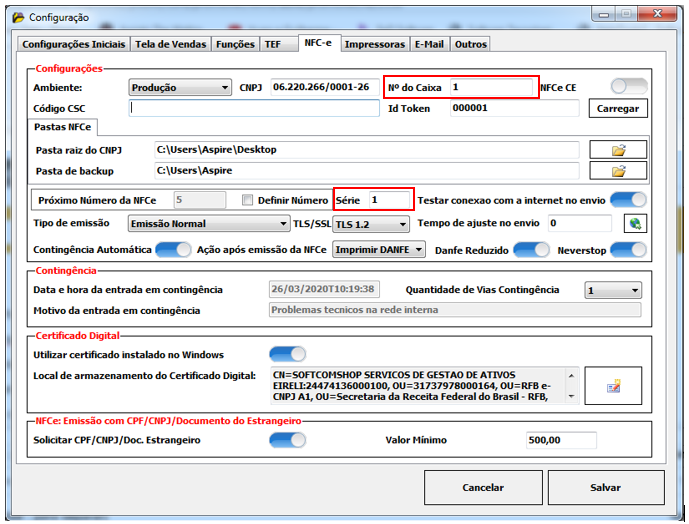Expand Quantidade de Vias Contingência dropdown
689x524 pixels.
pos(614,290)
